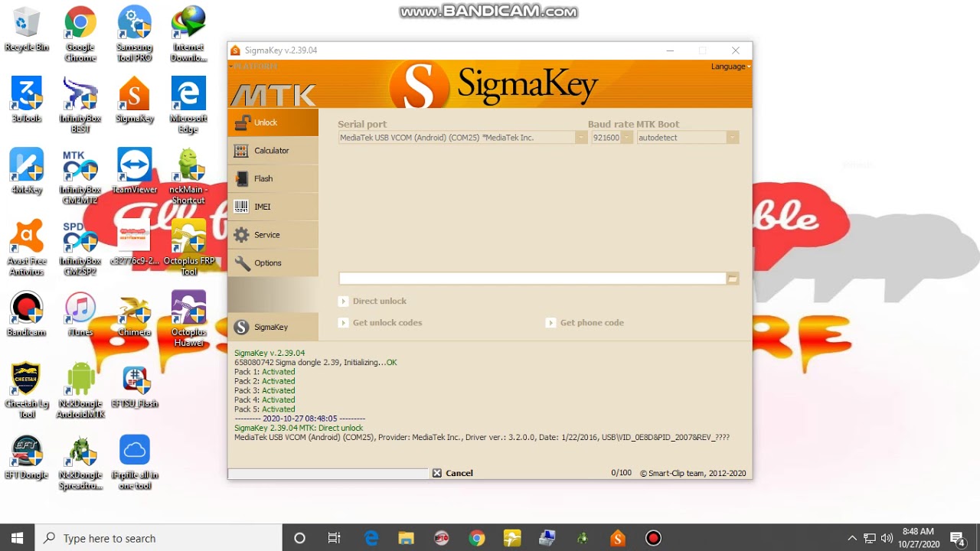Click 'SigmaKey 2.39.04 MTK: Direct unlock' log line
This screenshot has width=980, height=551.
click(299, 429)
